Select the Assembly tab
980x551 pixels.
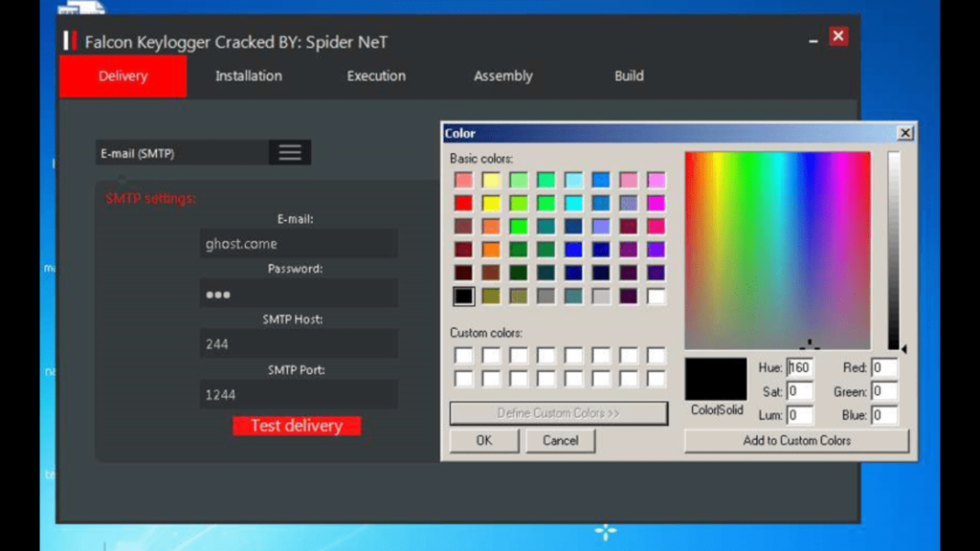pos(503,77)
